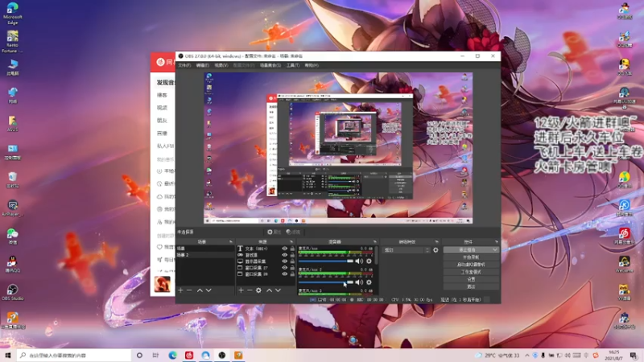
Task: Open source properties gear in Sources toolbar
Action: (x=258, y=290)
